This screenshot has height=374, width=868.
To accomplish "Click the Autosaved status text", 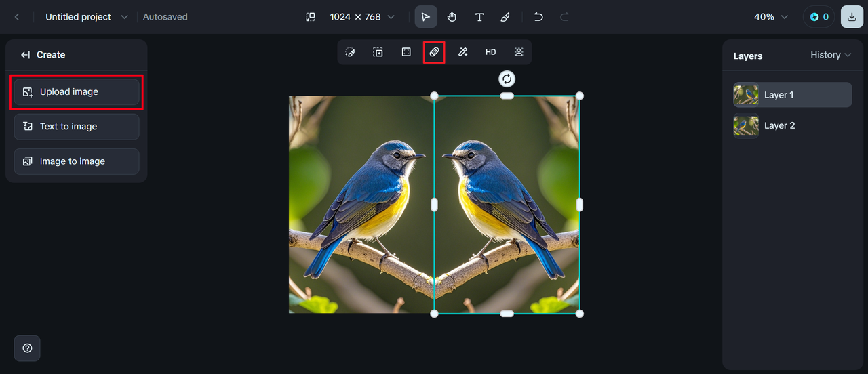I will tap(165, 17).
